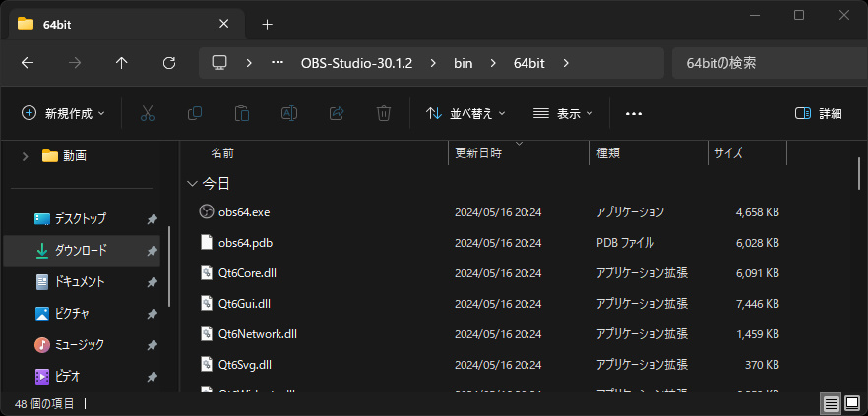This screenshot has height=416, width=868.
Task: Collapse the 今日 group
Action: pos(192,183)
